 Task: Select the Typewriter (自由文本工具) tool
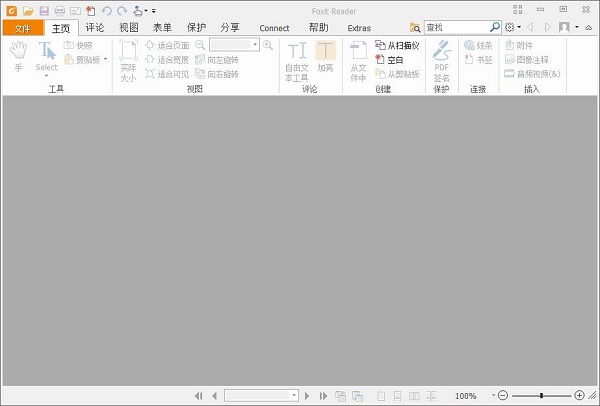tap(297, 61)
